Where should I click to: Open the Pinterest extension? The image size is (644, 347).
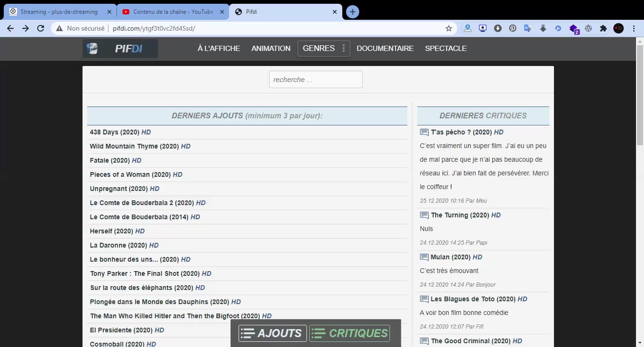[x=512, y=28]
